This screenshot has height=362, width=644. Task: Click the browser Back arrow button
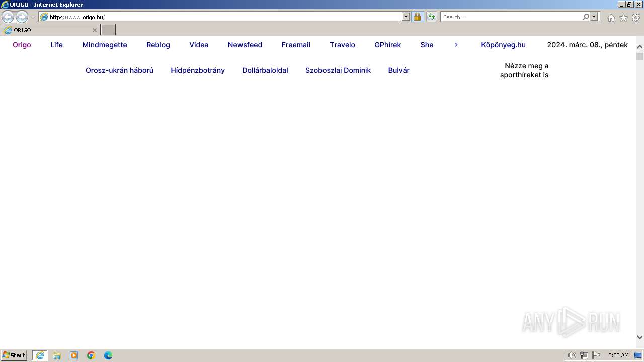coord(8,17)
